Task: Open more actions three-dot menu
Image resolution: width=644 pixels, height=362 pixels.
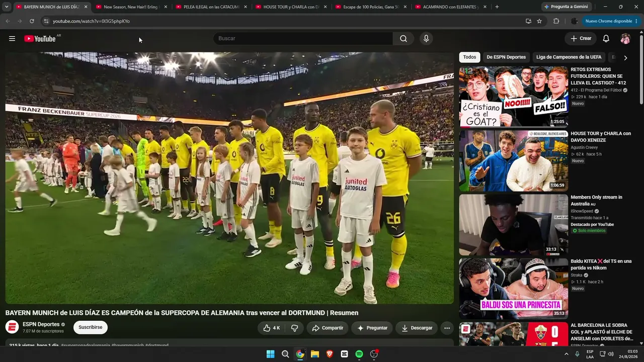Action: (447, 328)
